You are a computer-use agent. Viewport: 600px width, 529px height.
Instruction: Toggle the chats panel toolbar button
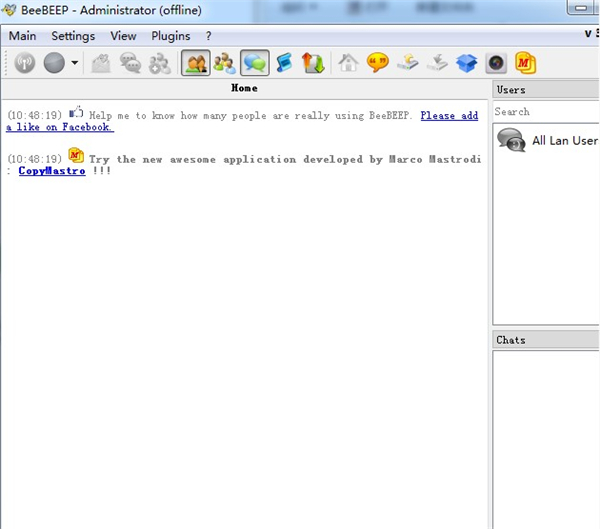click(254, 63)
